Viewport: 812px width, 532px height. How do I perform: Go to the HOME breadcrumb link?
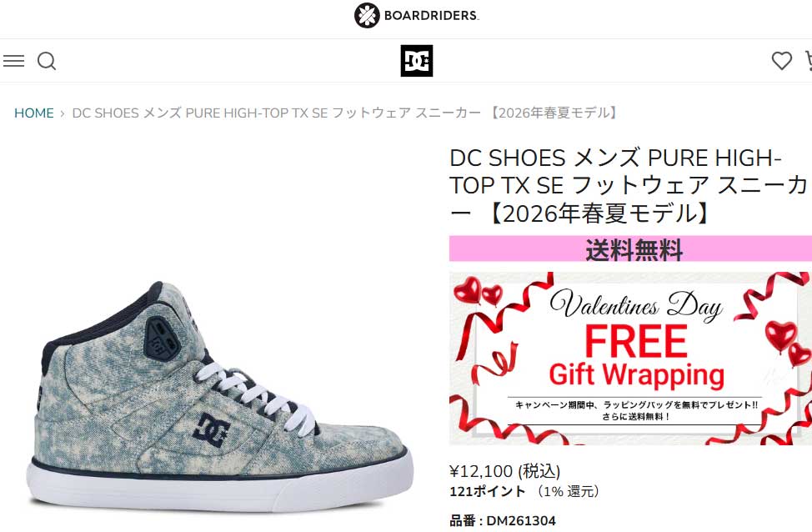(34, 113)
